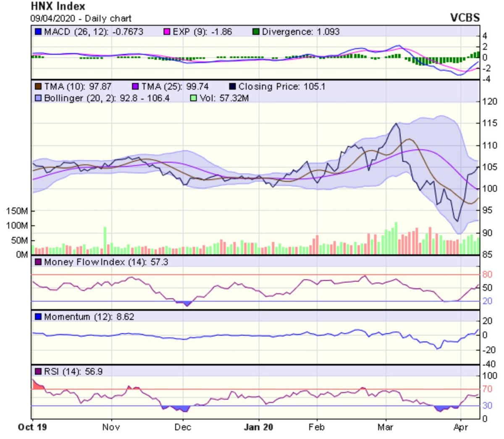This screenshot has height=439, width=504.
Task: Click the dark Closing Price legend square
Action: click(x=232, y=87)
